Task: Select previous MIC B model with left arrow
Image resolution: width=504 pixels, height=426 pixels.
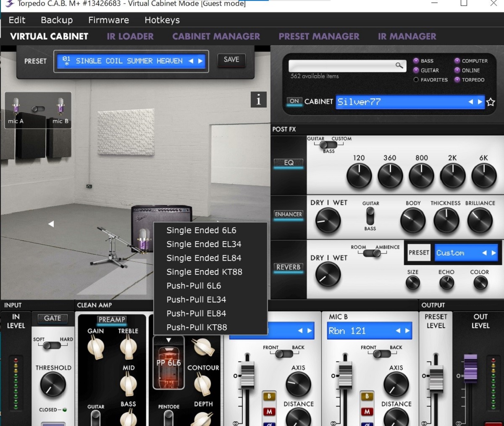Action: (x=398, y=331)
